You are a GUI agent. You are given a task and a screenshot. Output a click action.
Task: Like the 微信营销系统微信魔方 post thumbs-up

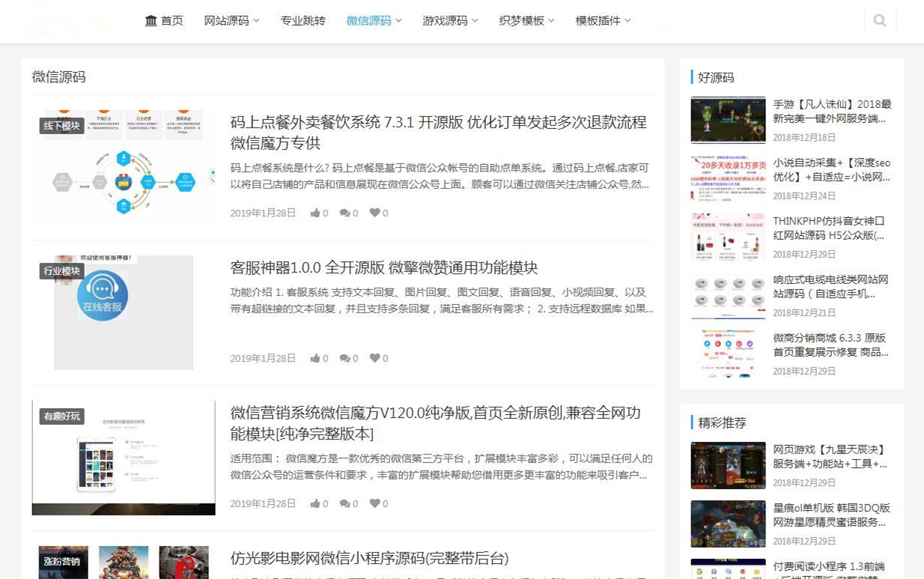coord(315,503)
